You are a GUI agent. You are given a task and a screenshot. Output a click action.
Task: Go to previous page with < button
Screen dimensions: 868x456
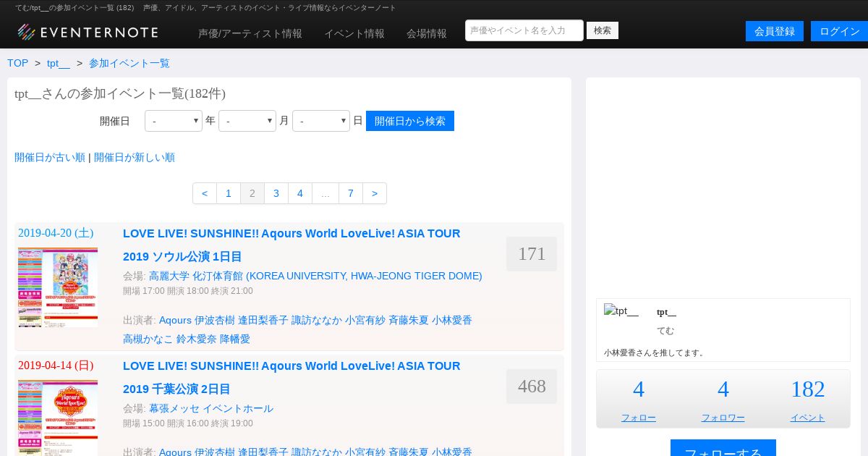[205, 193]
